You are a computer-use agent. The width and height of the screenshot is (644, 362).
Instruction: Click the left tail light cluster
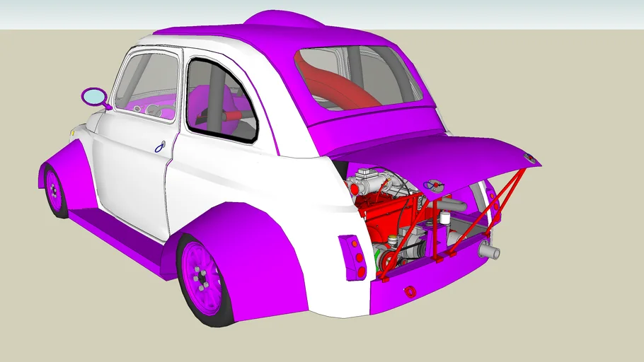(352, 257)
